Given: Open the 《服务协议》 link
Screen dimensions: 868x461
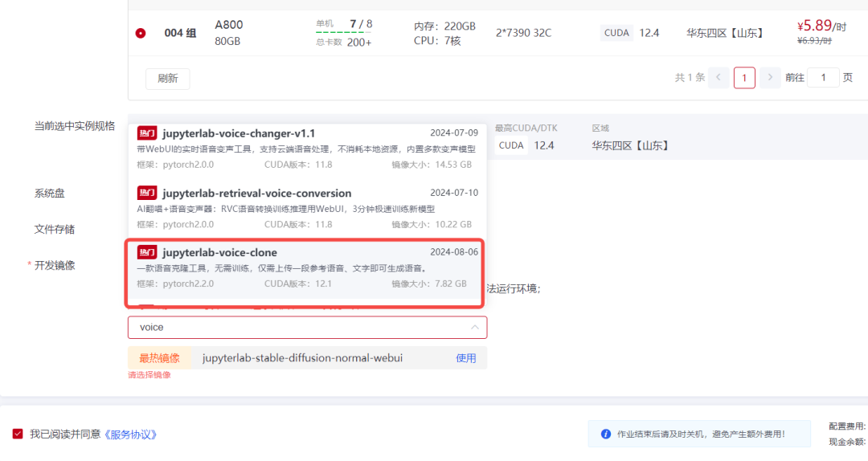Looking at the screenshot, I should (x=130, y=434).
